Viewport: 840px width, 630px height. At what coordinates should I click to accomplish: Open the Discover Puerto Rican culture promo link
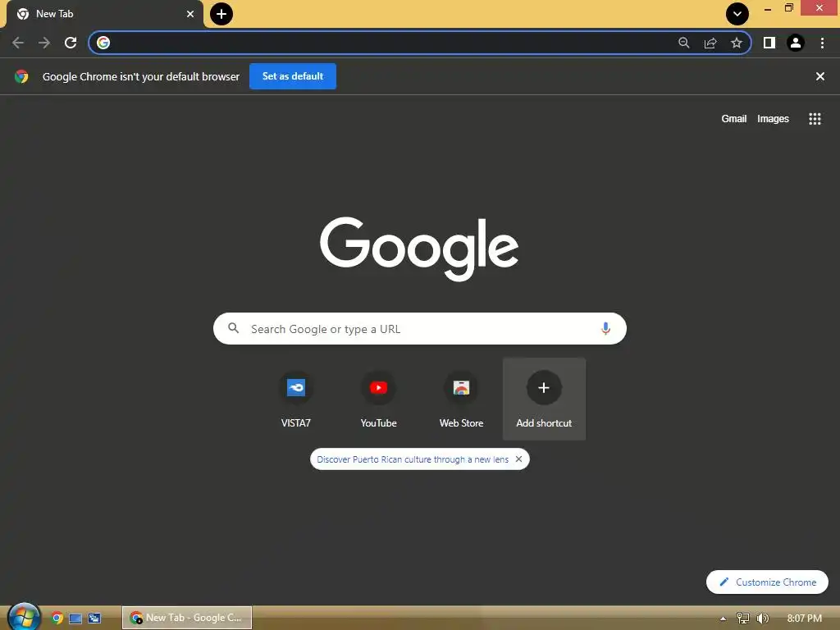[x=413, y=459]
